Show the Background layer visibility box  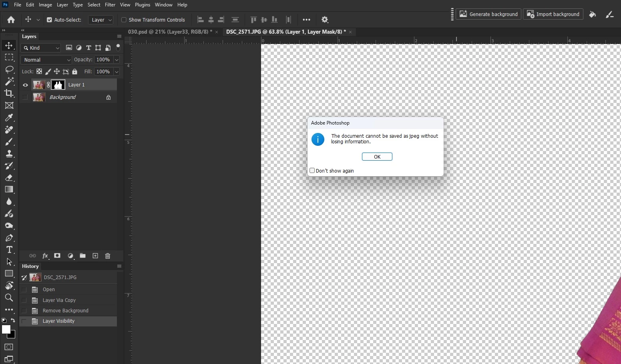[25, 97]
